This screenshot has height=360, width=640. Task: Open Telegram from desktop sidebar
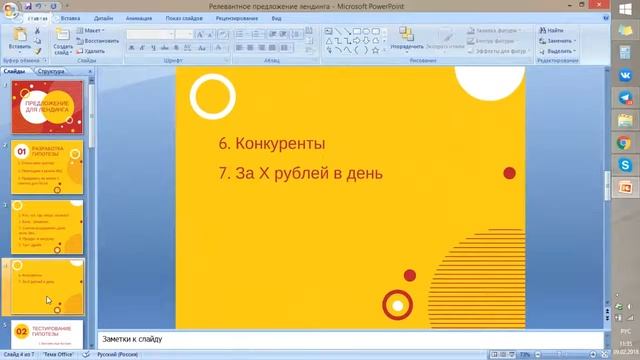click(x=625, y=98)
